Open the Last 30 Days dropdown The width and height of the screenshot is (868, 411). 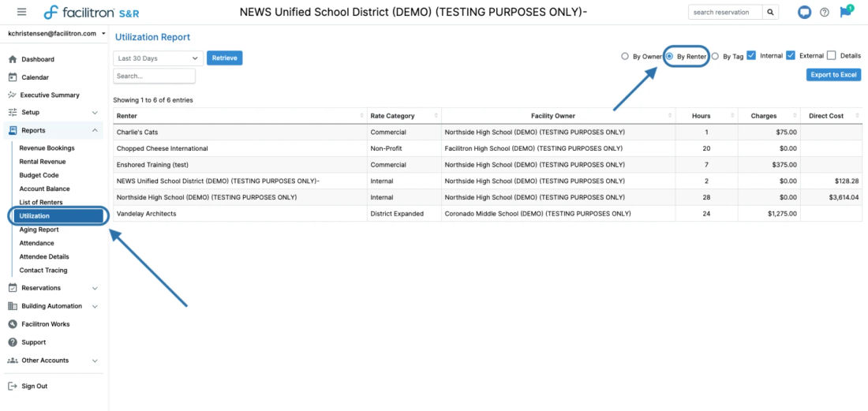[x=159, y=58]
